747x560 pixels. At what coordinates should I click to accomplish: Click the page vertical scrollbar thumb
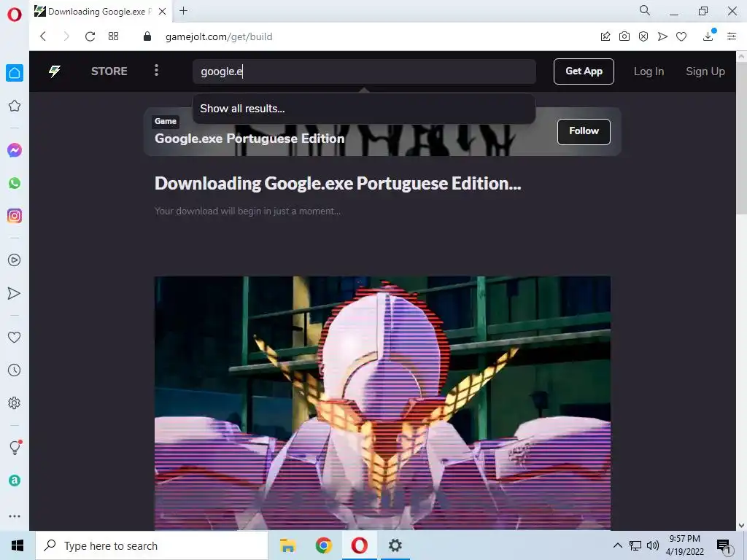click(741, 137)
